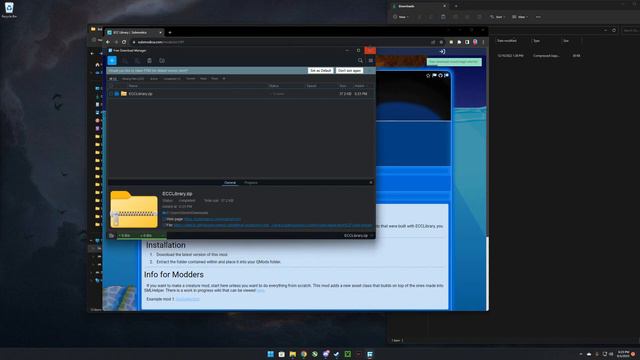The height and width of the screenshot is (360, 640).
Task: Click the login arrow icon on the website
Action: (442, 51)
